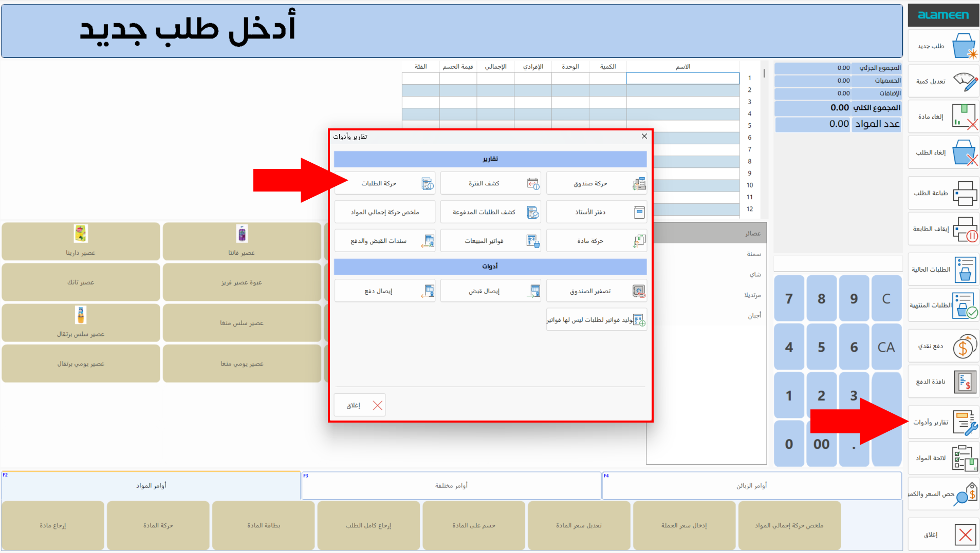Click the new order basket icon (طلب جديد)

click(x=965, y=46)
